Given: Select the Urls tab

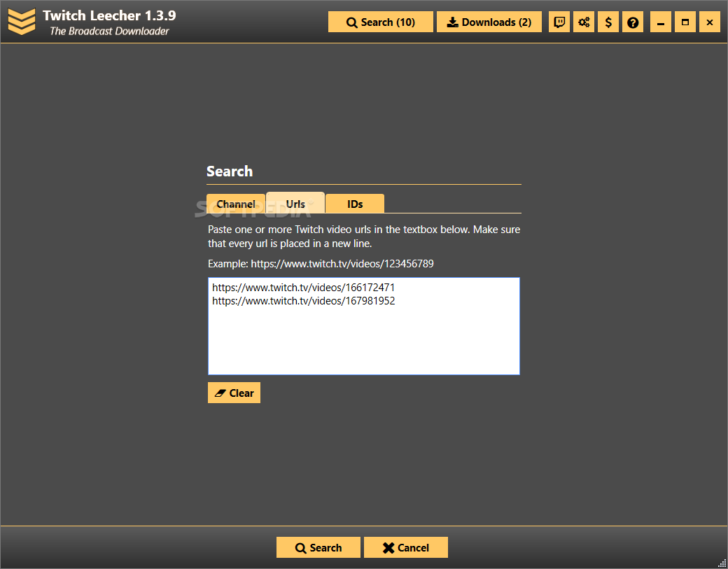Looking at the screenshot, I should pos(295,203).
